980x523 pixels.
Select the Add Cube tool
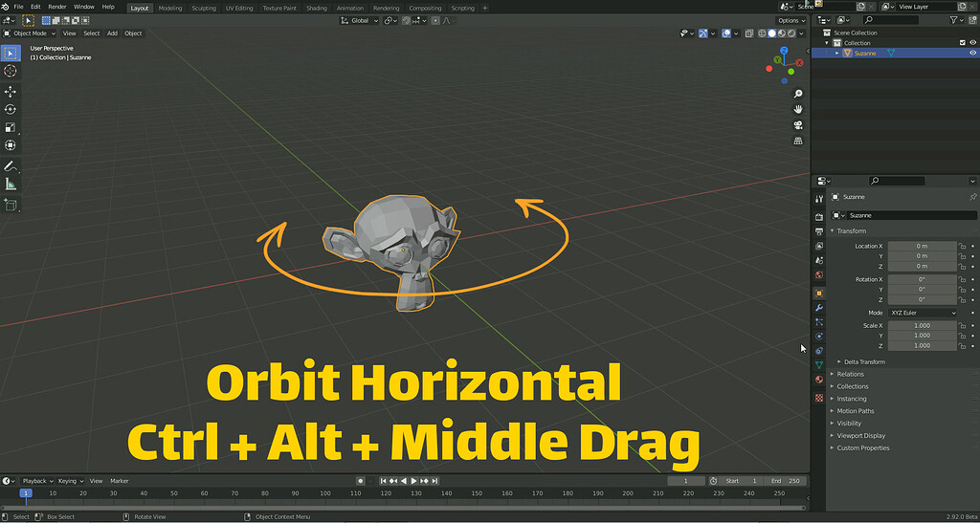point(10,204)
